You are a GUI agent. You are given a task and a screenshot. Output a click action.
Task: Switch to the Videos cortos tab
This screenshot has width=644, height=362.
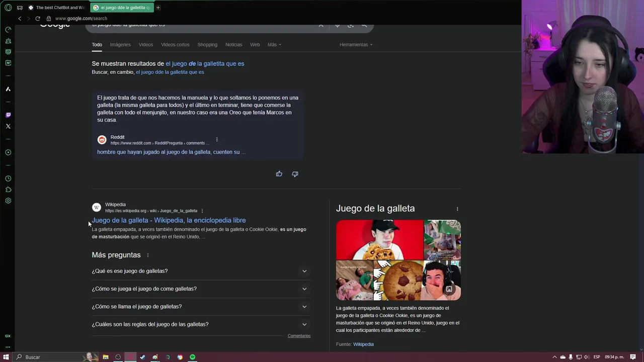(175, 45)
